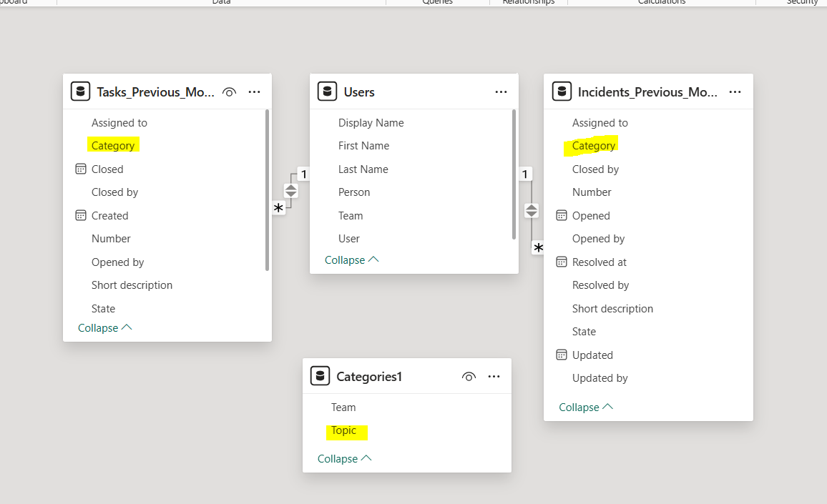The height and width of the screenshot is (504, 827).
Task: Select the Users-to-Incidents relationship direction arrow
Action: click(x=531, y=210)
